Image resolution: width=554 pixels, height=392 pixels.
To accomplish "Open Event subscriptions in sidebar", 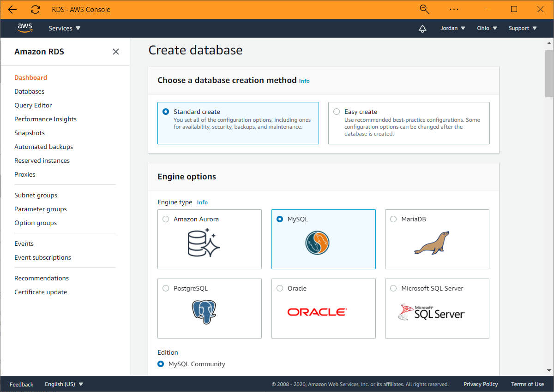I will click(43, 257).
